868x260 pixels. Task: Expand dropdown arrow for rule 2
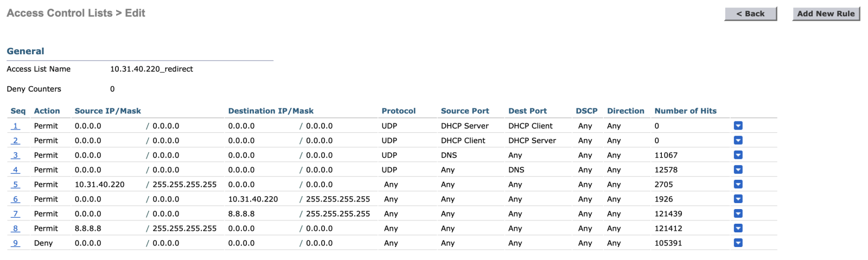tap(738, 140)
